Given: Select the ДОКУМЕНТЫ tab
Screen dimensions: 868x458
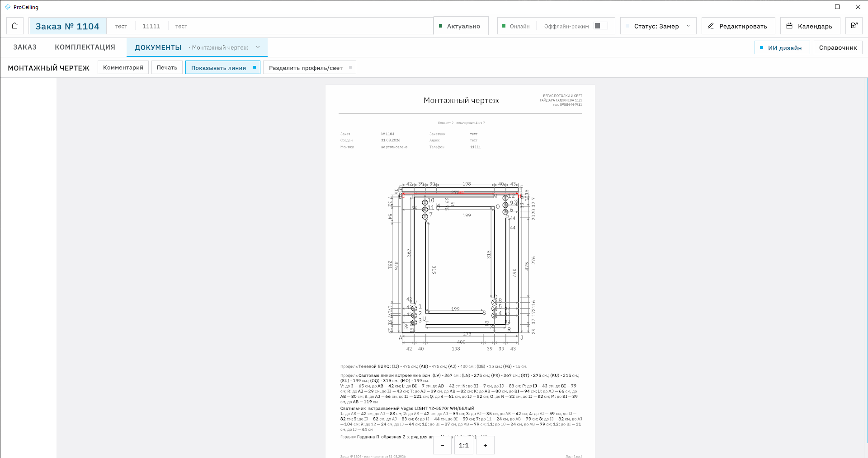Looking at the screenshot, I should (x=158, y=47).
